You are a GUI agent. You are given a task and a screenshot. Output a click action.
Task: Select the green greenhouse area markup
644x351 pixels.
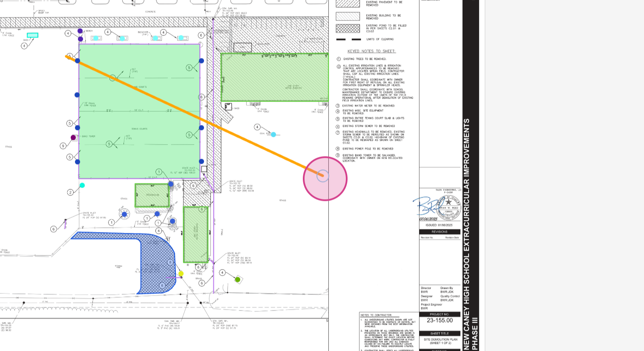click(x=152, y=195)
